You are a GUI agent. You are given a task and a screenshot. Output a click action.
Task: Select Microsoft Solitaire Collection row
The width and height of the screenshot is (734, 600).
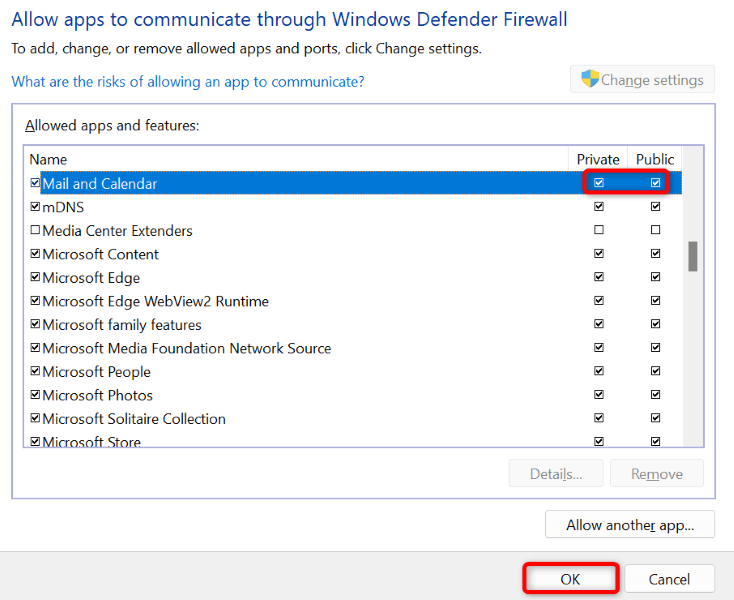coord(353,418)
